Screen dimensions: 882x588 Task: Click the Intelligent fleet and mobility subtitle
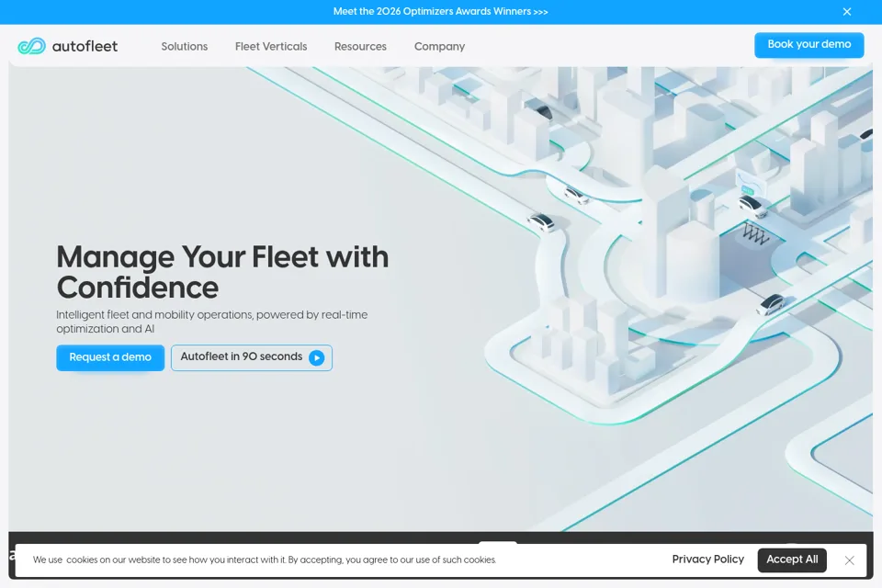tap(211, 322)
